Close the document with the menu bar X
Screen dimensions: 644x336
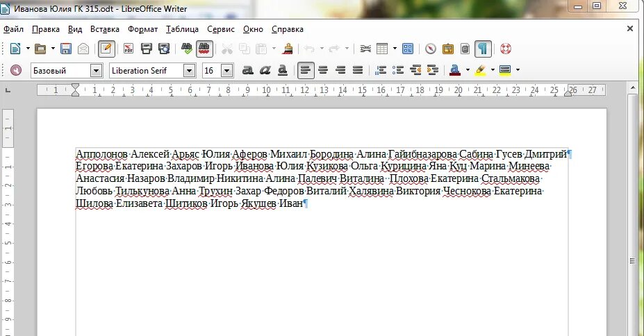point(629,28)
